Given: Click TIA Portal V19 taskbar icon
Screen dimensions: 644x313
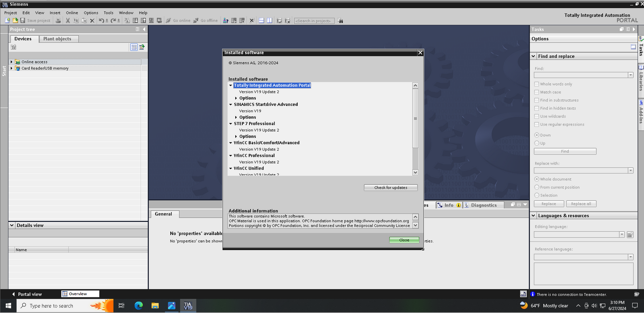Looking at the screenshot, I should (188, 306).
